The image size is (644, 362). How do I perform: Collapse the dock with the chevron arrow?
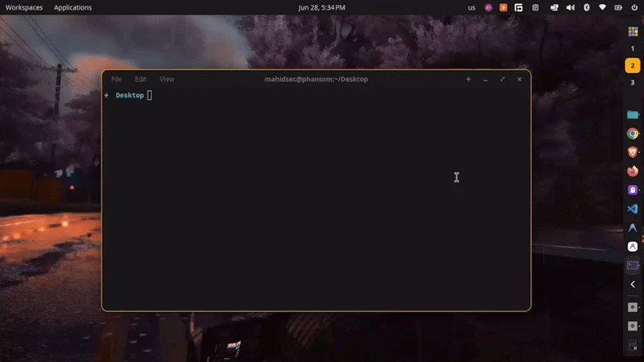click(633, 284)
